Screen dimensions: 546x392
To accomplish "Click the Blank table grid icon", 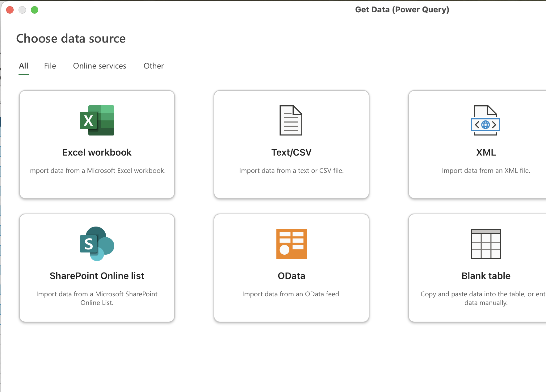I will (x=485, y=244).
